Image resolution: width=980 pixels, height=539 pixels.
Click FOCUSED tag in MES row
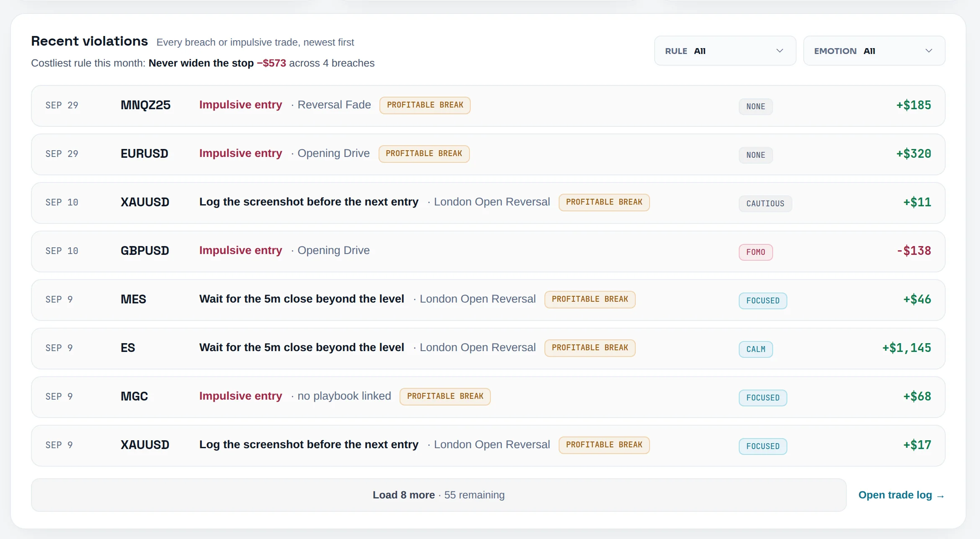[x=763, y=300]
